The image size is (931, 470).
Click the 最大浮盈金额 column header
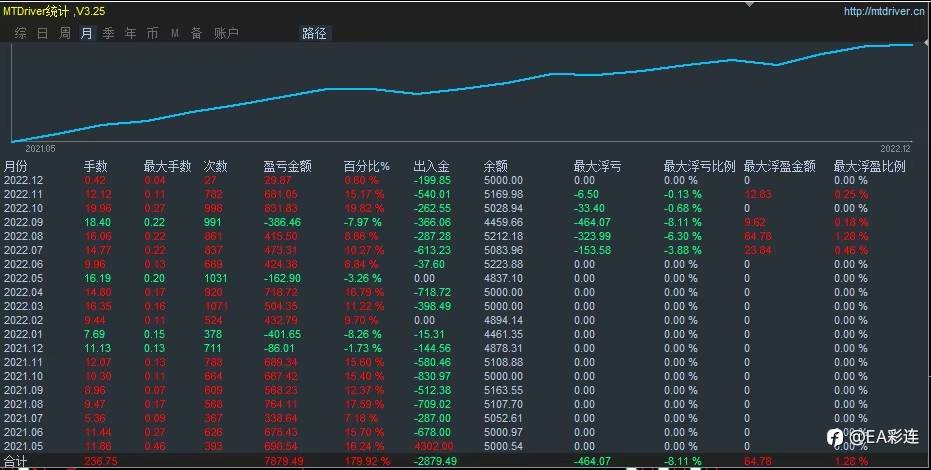(780, 166)
